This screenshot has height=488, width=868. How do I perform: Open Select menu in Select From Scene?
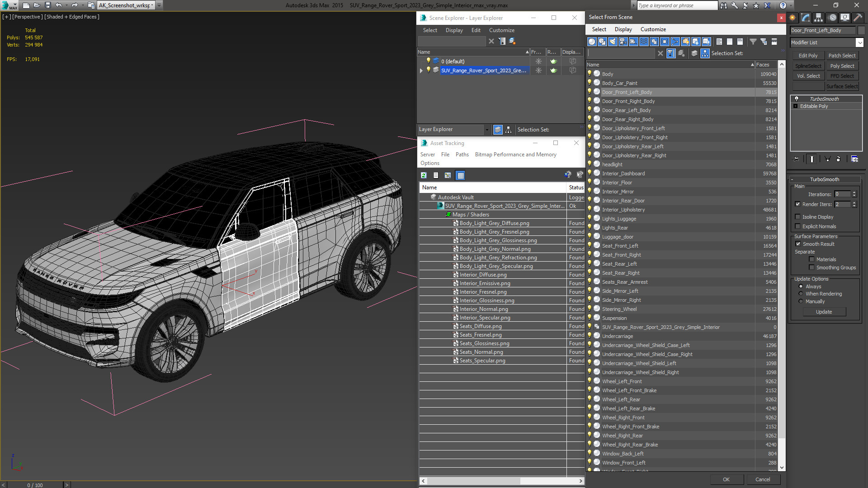pos(599,29)
